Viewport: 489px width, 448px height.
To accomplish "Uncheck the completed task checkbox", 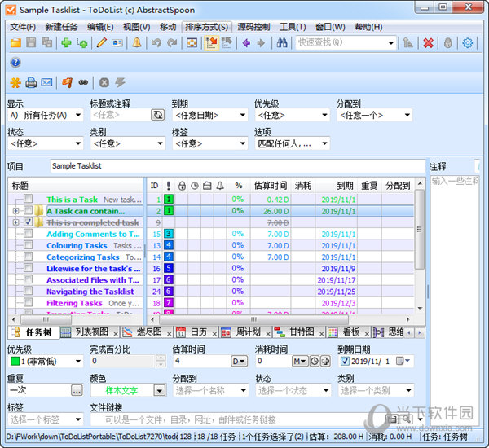I will pos(29,222).
